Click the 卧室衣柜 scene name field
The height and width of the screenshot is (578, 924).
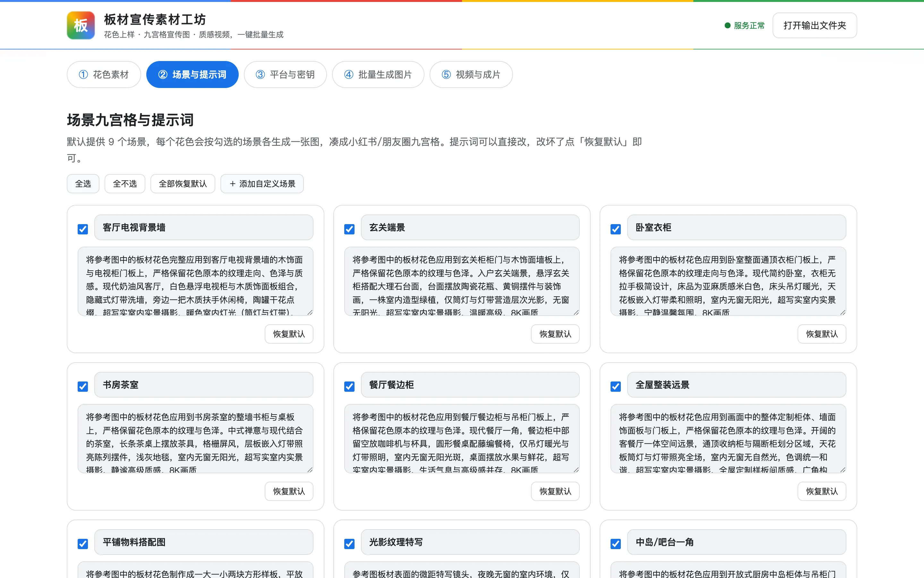click(x=737, y=227)
